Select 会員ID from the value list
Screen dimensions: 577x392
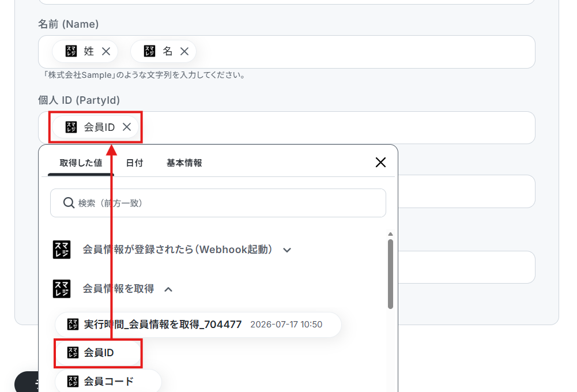tap(98, 353)
